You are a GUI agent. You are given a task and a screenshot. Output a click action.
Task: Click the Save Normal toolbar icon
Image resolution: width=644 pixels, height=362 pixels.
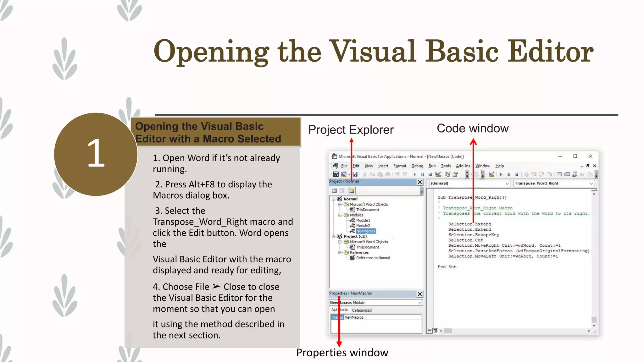click(x=355, y=174)
